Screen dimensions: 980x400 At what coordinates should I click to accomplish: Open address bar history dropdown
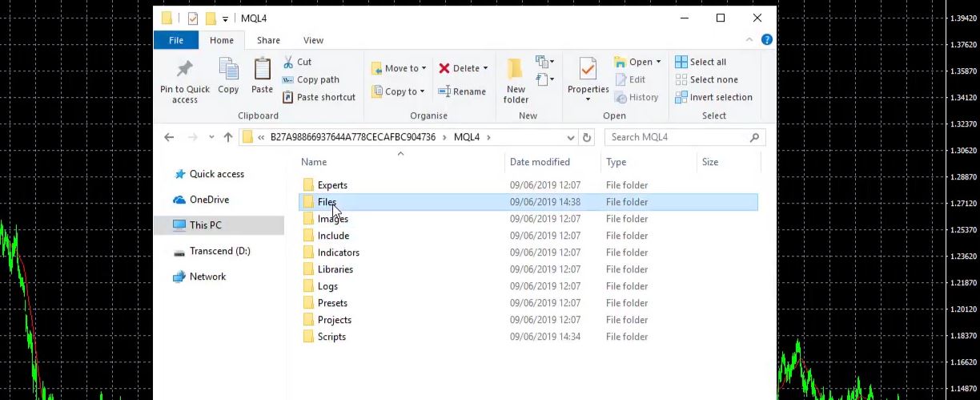coord(570,137)
